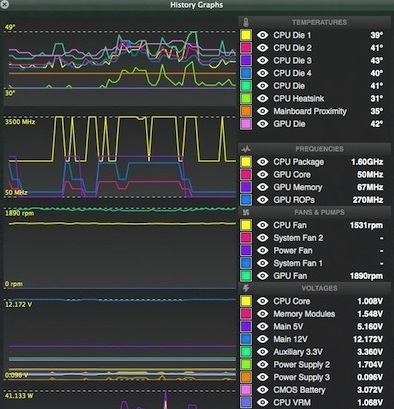Viewport: 394px width, 409px height.
Task: Hide the GPU Fan graph line
Action: pos(263,276)
